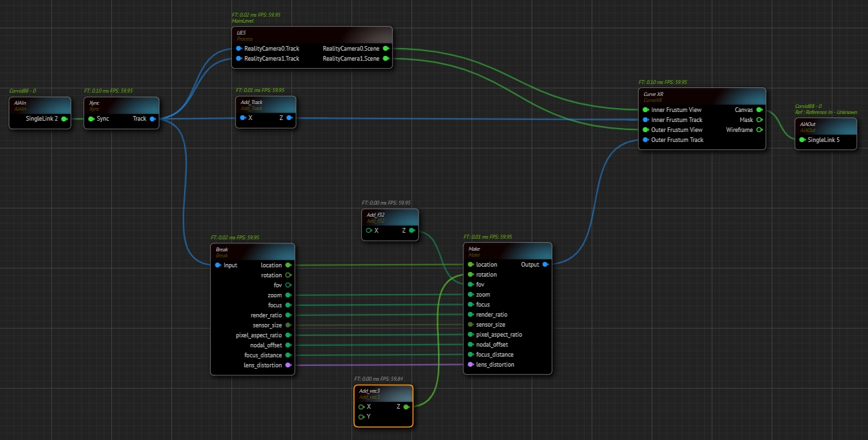Click the RealityCamera1.Scene output pin on UE5

386,59
